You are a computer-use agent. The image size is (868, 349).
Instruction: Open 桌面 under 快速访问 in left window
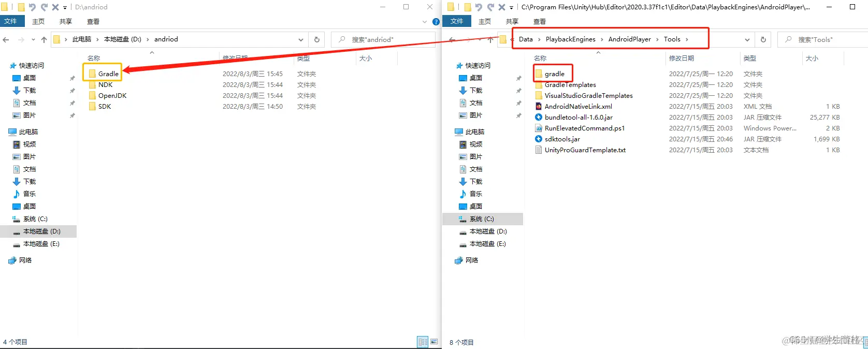click(30, 78)
